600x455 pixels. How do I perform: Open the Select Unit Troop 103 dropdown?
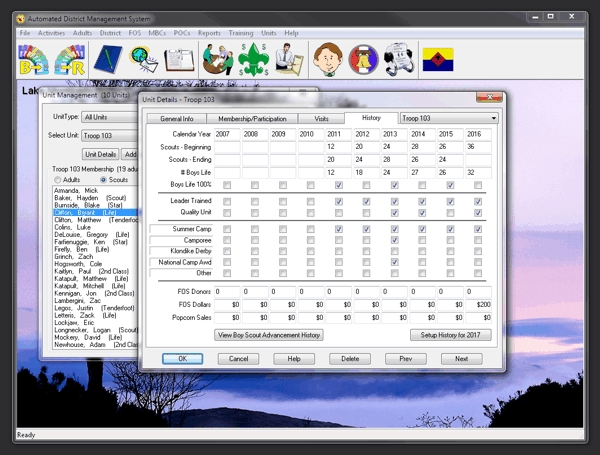pos(109,135)
